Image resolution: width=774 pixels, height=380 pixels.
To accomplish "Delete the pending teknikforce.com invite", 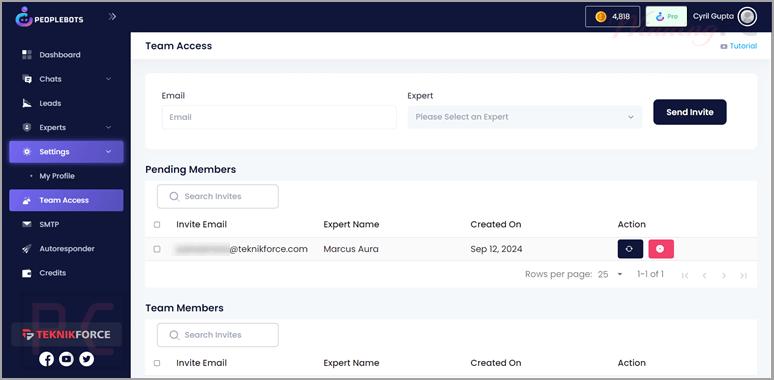I will (661, 249).
